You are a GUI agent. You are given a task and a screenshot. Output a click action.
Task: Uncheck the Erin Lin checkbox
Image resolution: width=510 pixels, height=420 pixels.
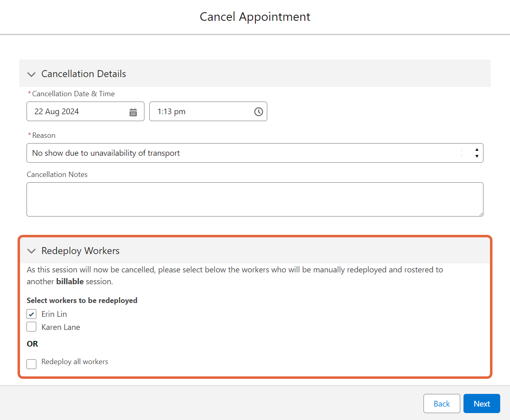coord(31,314)
